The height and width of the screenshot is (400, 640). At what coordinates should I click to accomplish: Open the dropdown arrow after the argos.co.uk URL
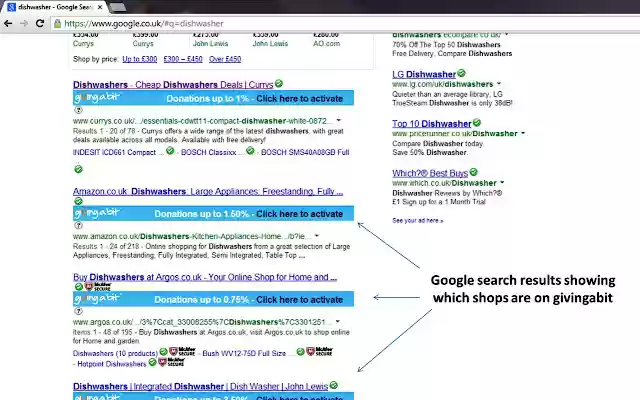click(x=337, y=321)
